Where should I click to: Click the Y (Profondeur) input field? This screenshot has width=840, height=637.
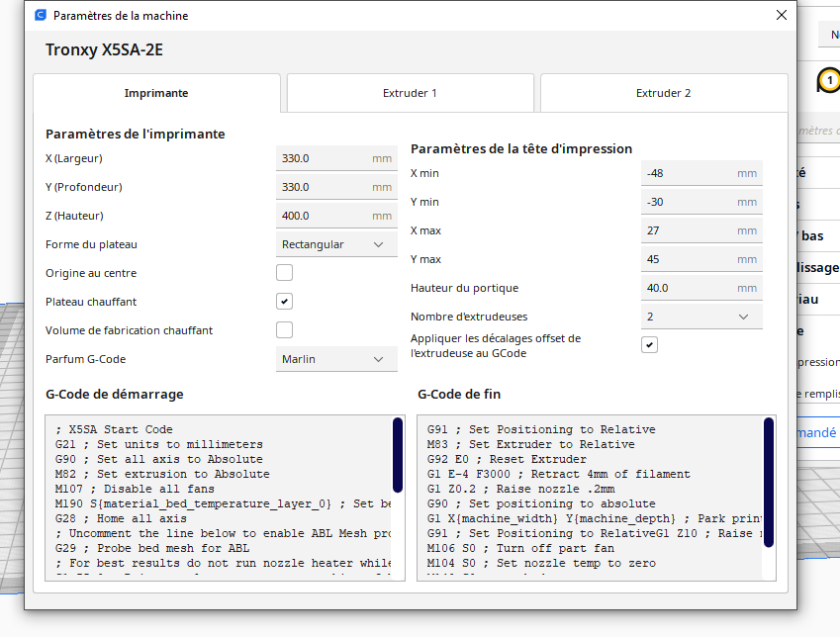(x=336, y=187)
